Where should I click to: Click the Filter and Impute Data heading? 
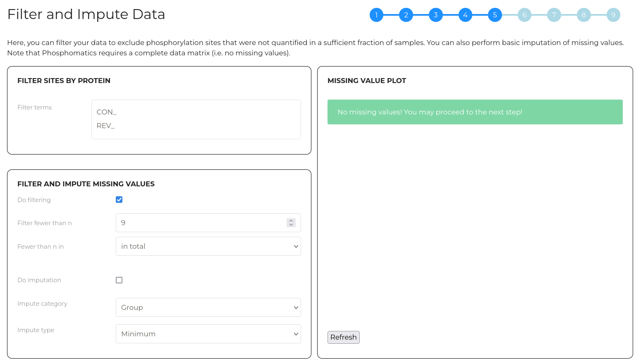86,14
